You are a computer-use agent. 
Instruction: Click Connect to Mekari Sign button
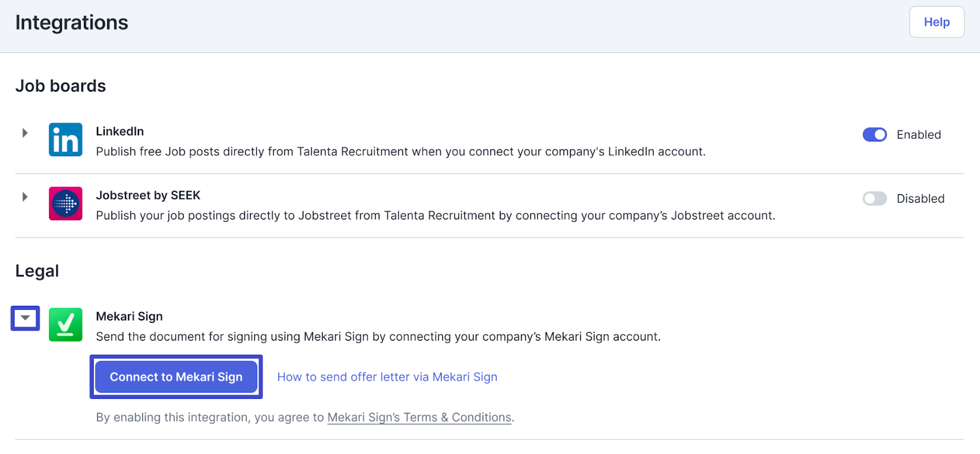(176, 377)
